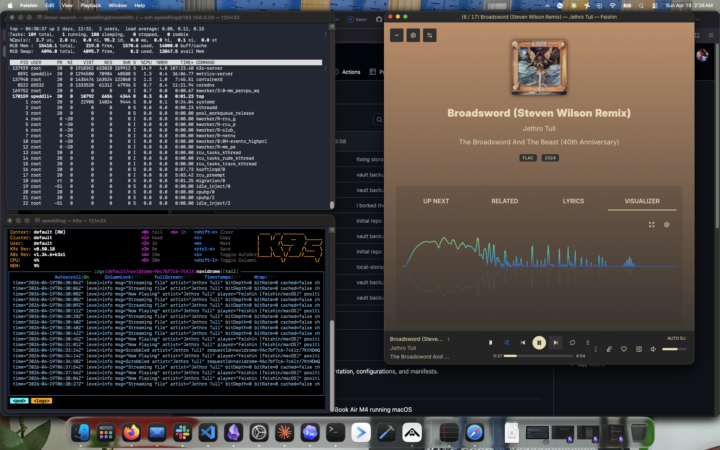The width and height of the screenshot is (720, 450).
Task: Adjust the volume slider
Action: 674,349
